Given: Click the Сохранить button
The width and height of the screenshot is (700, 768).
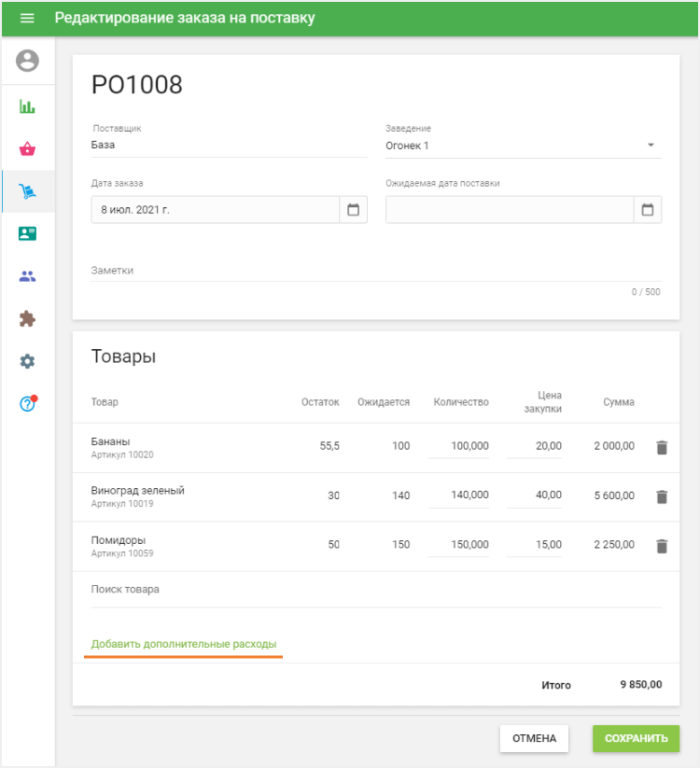Looking at the screenshot, I should pos(636,738).
